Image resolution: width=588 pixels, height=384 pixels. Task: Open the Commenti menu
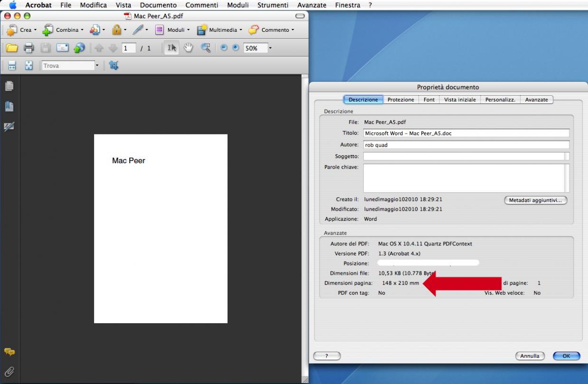click(202, 5)
